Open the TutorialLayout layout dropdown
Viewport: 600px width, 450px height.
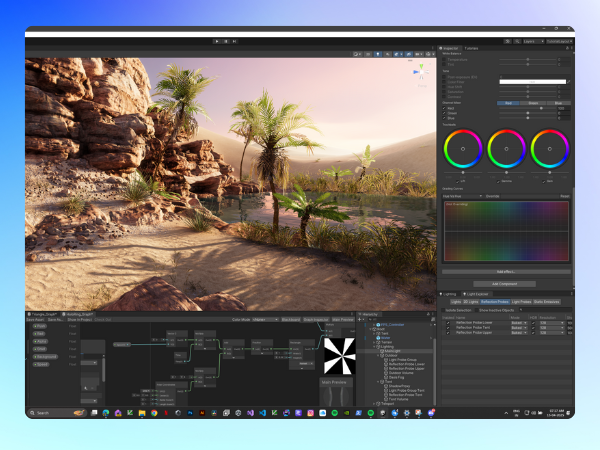559,41
